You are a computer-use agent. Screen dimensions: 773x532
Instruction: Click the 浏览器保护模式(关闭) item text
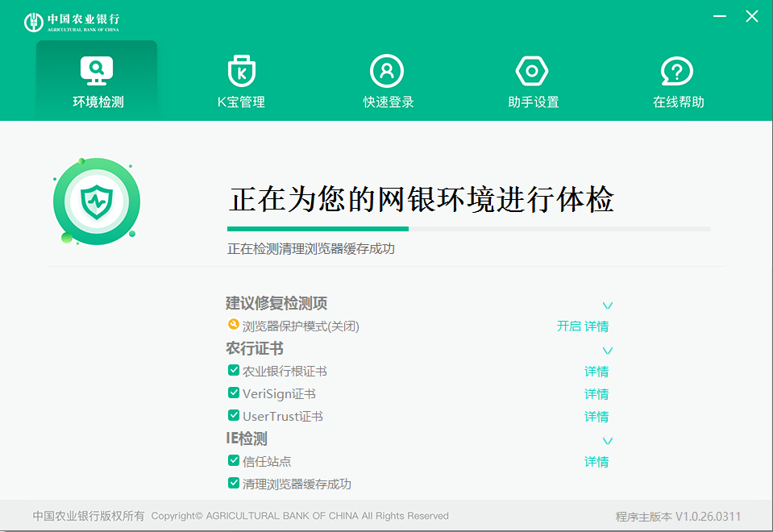[301, 326]
